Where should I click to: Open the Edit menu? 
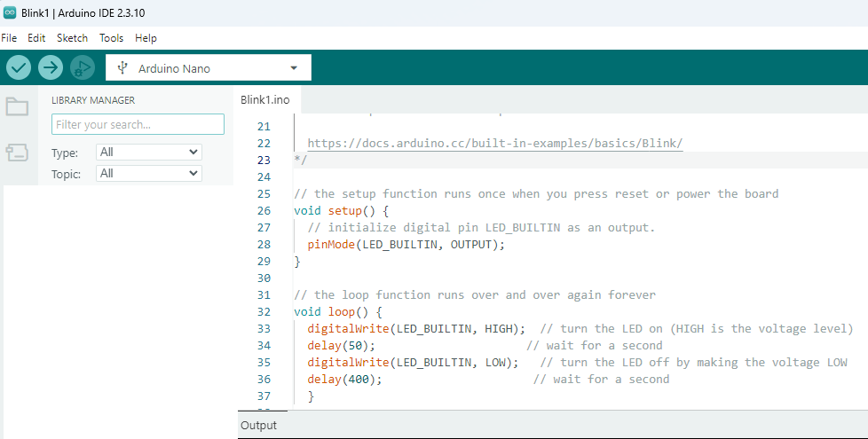[x=36, y=38]
